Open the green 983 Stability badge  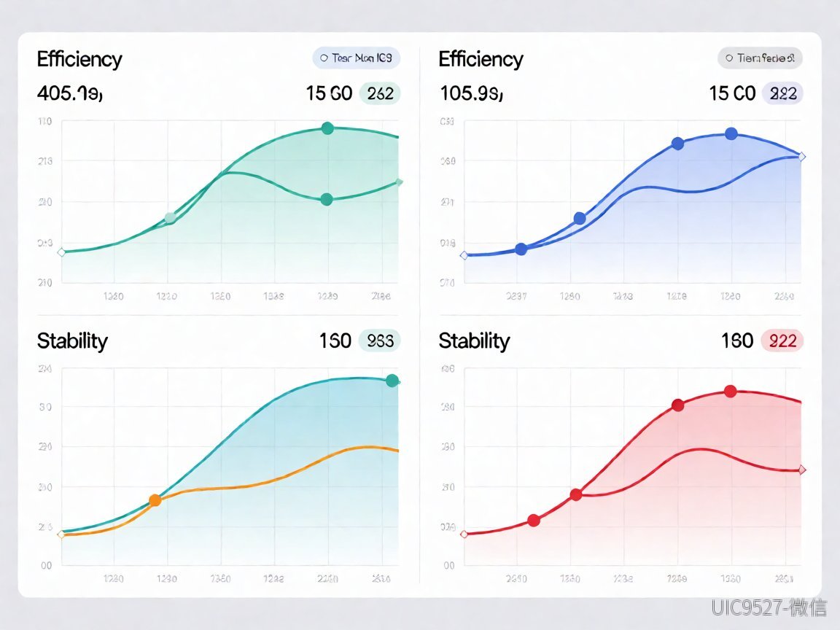pos(380,341)
